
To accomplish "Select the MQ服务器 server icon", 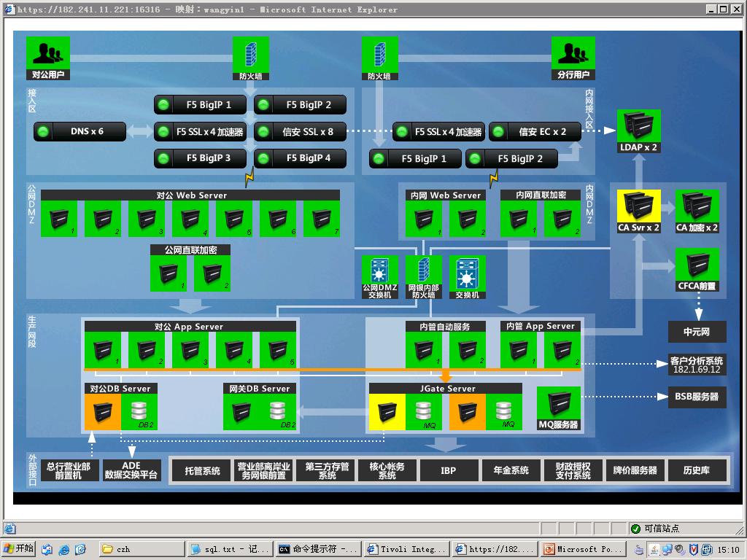I will click(x=558, y=403).
